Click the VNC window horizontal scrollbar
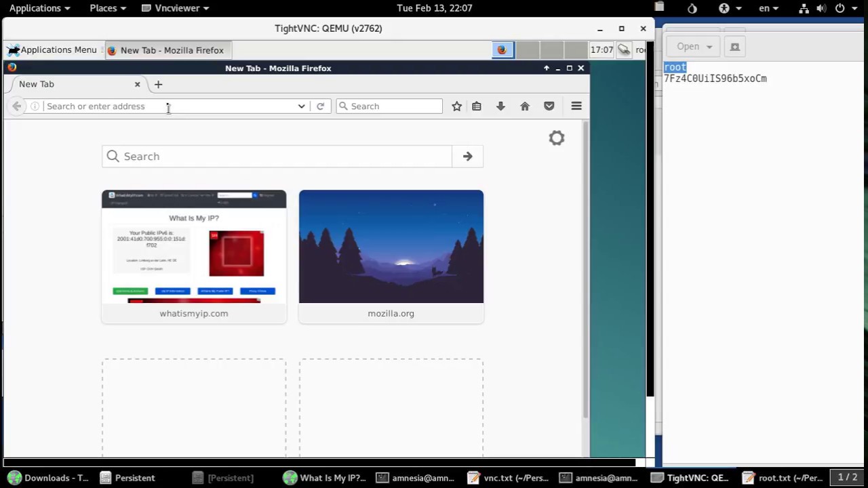This screenshot has height=488, width=868. (319, 463)
